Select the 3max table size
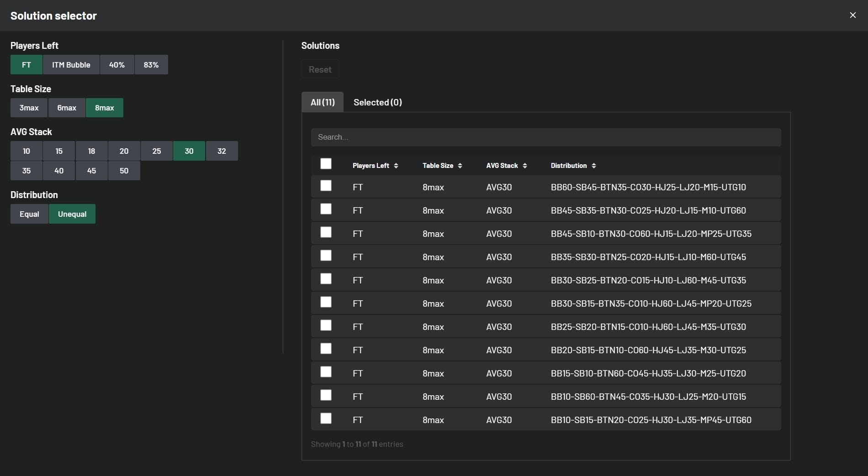The height and width of the screenshot is (476, 868). tap(29, 108)
